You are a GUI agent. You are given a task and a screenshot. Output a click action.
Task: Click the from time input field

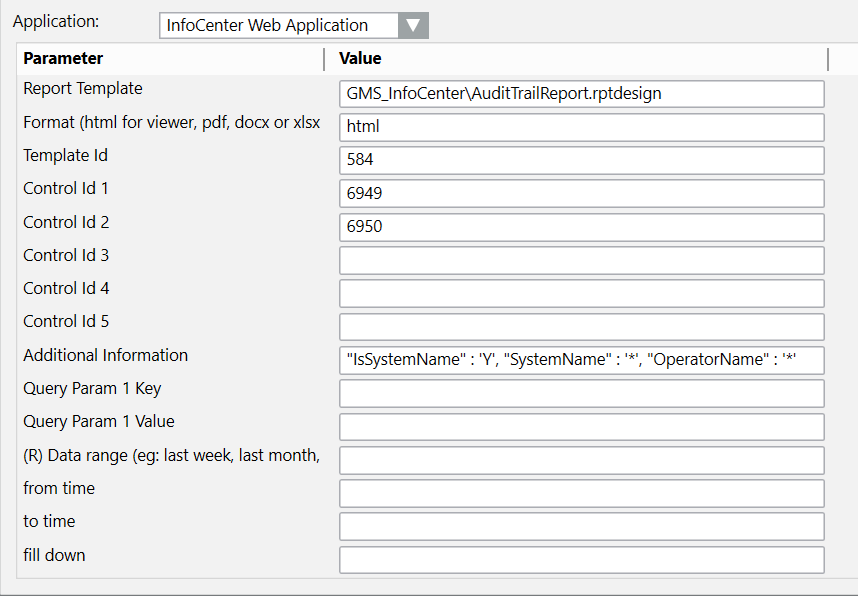581,493
